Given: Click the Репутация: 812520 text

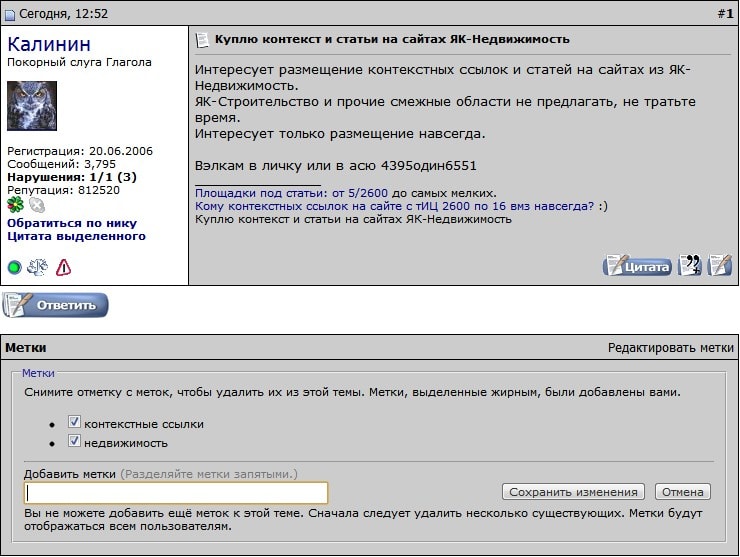Looking at the screenshot, I should (x=63, y=190).
